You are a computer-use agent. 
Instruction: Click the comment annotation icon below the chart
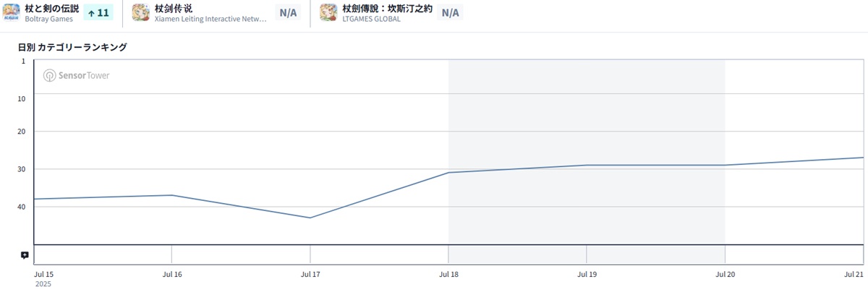pyautogui.click(x=25, y=255)
